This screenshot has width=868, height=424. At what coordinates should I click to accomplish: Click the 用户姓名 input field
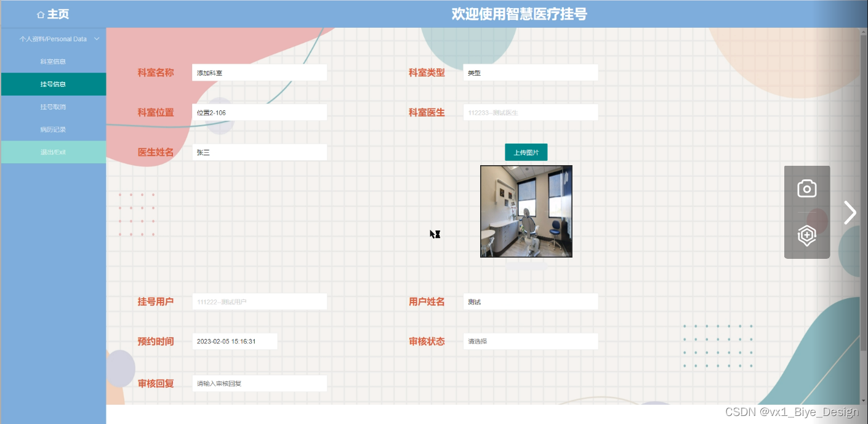point(530,302)
